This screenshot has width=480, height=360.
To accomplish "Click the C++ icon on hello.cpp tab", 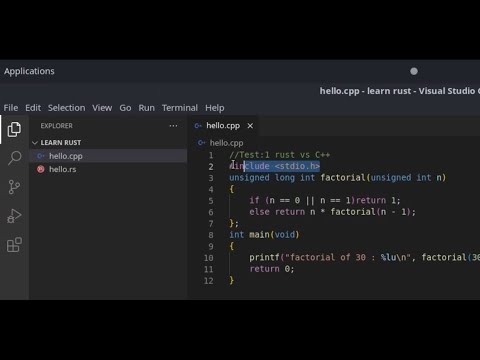I will pos(198,126).
